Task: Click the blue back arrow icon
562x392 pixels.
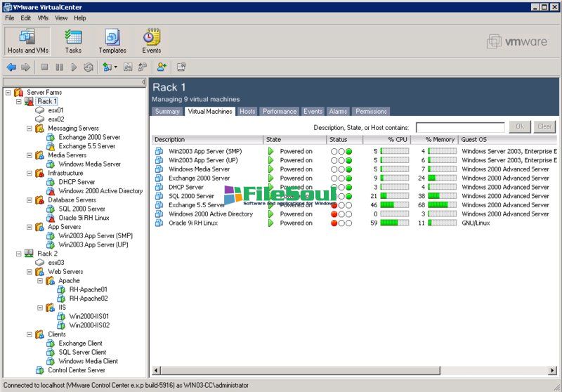Action: [x=11, y=67]
